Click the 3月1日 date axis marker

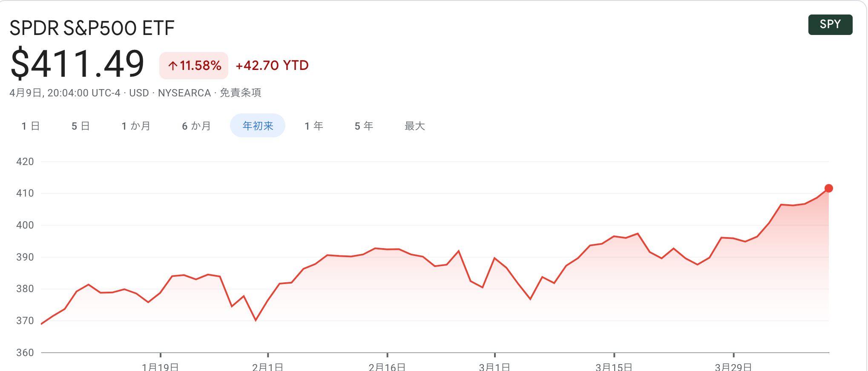coord(494,366)
